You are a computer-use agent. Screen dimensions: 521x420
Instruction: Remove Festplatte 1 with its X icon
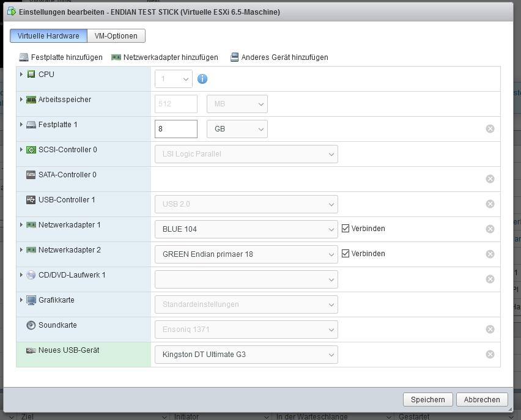[x=490, y=129]
